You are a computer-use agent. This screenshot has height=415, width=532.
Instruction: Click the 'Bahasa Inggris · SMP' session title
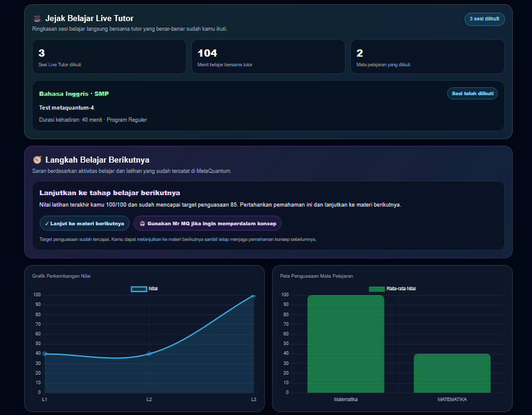74,94
